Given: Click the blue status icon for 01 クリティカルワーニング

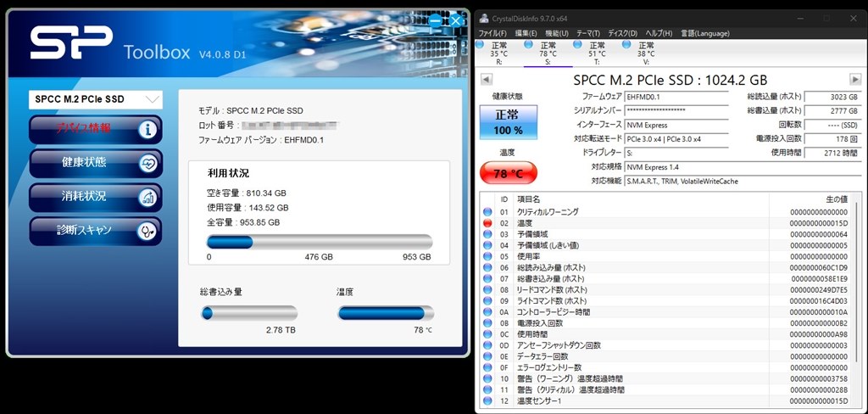Looking at the screenshot, I should (x=487, y=212).
